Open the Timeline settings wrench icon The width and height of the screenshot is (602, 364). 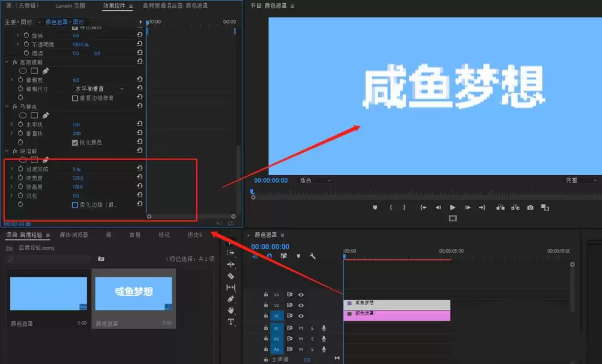[313, 256]
